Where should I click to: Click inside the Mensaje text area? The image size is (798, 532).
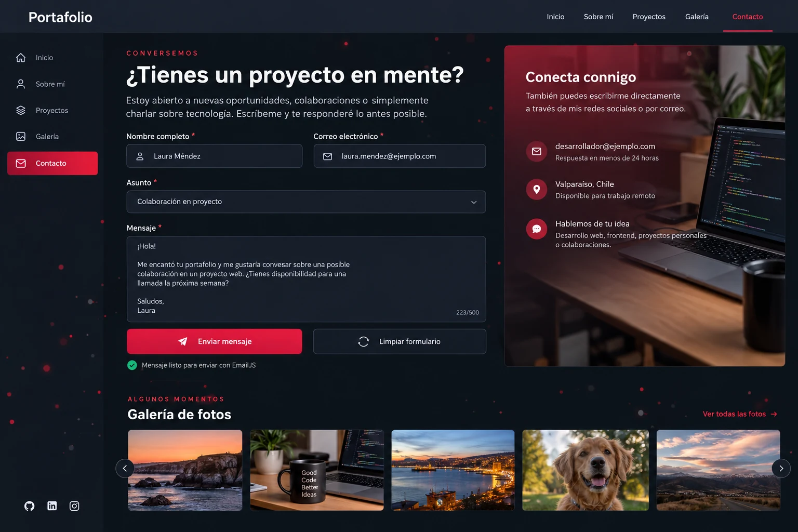(306, 279)
